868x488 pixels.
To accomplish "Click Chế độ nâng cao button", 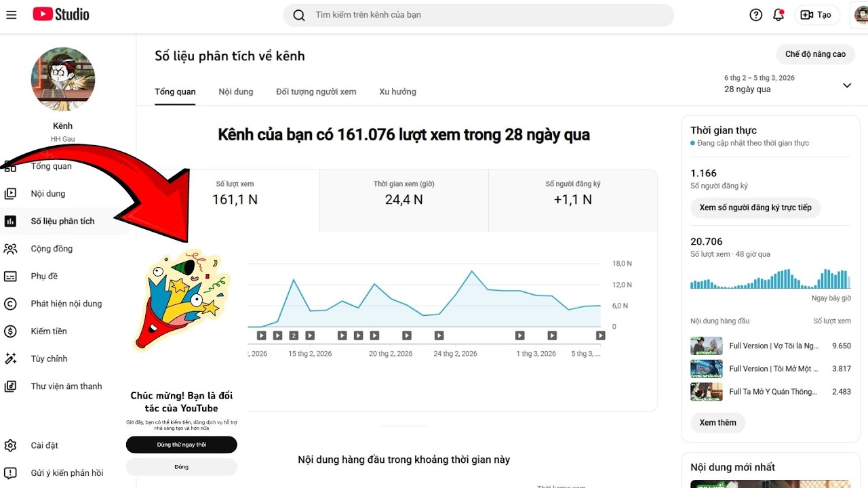I will 815,54.
